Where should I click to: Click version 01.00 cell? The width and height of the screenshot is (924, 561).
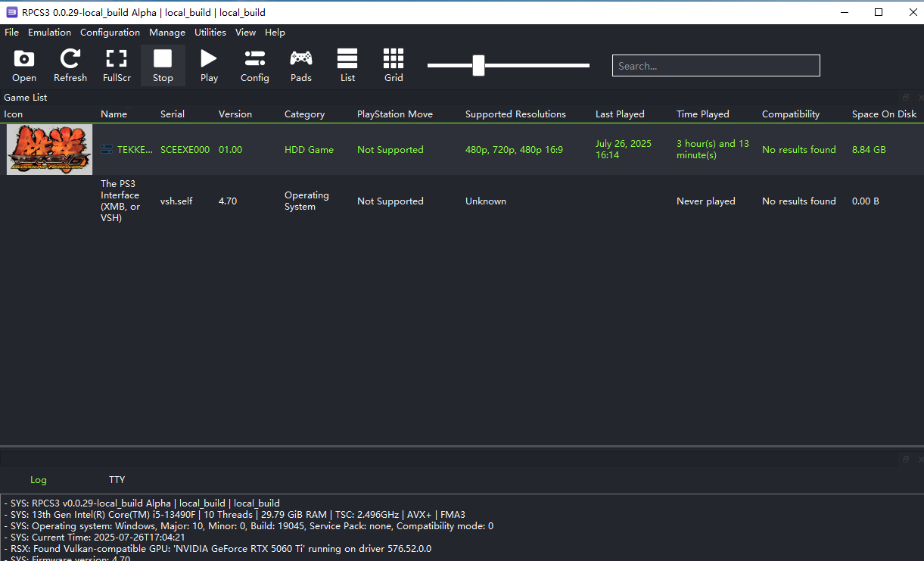pyautogui.click(x=231, y=150)
